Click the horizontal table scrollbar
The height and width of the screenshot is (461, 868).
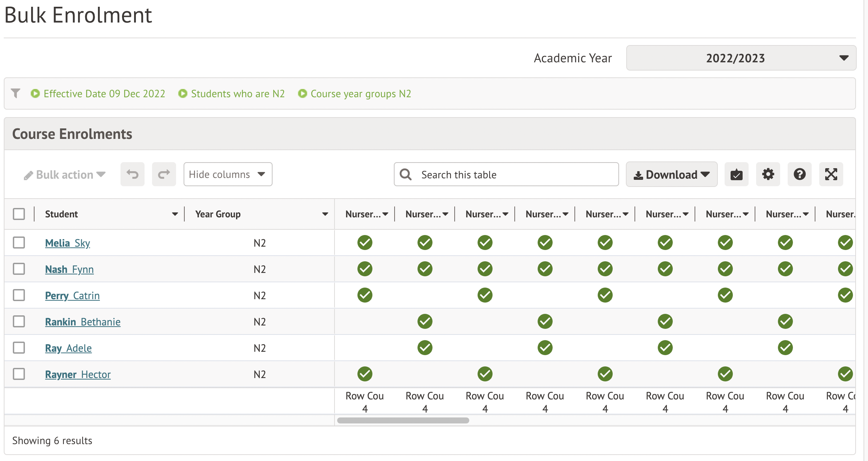pyautogui.click(x=403, y=420)
